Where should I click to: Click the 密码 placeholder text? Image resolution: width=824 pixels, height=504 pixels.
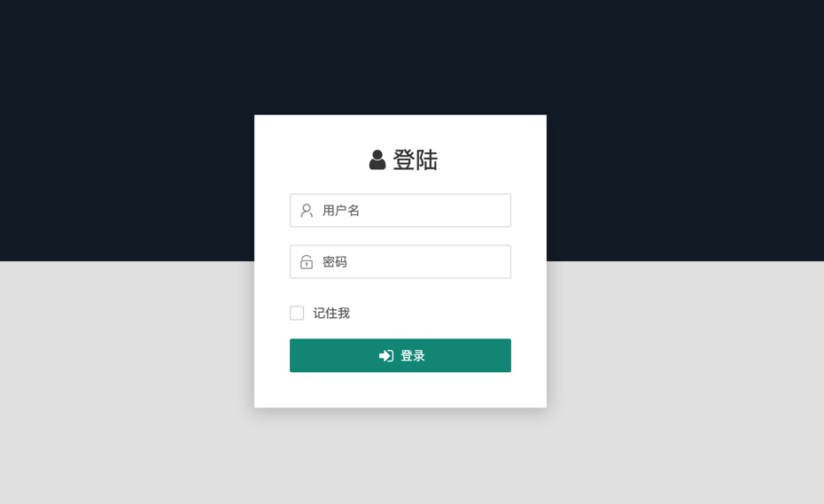click(334, 261)
